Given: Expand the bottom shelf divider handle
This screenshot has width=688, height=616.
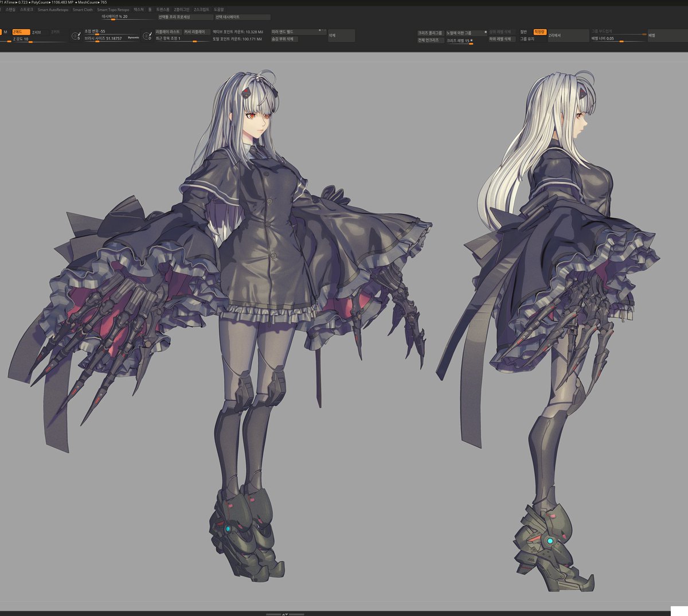Looking at the screenshot, I should (x=285, y=614).
